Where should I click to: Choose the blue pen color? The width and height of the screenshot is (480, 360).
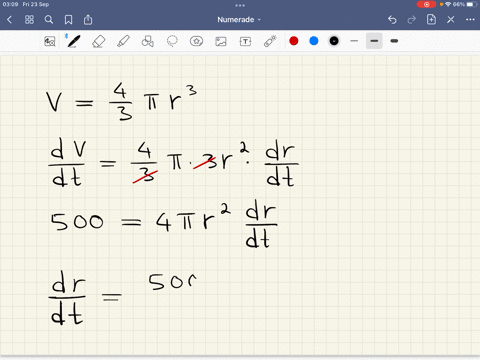[x=314, y=41]
